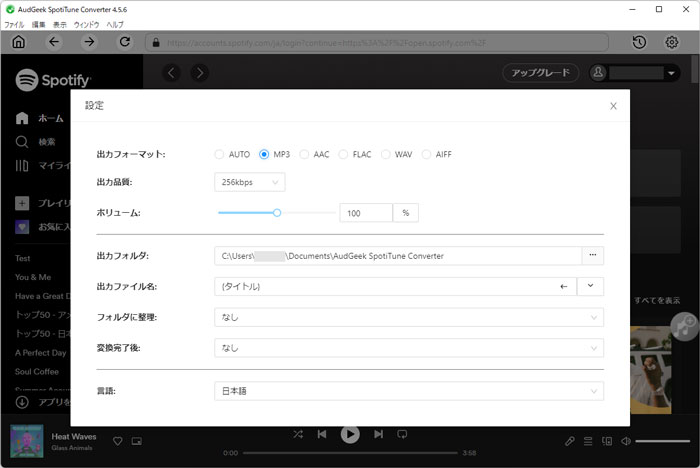Open the 編集 menu
The image size is (700, 468).
pyautogui.click(x=38, y=25)
